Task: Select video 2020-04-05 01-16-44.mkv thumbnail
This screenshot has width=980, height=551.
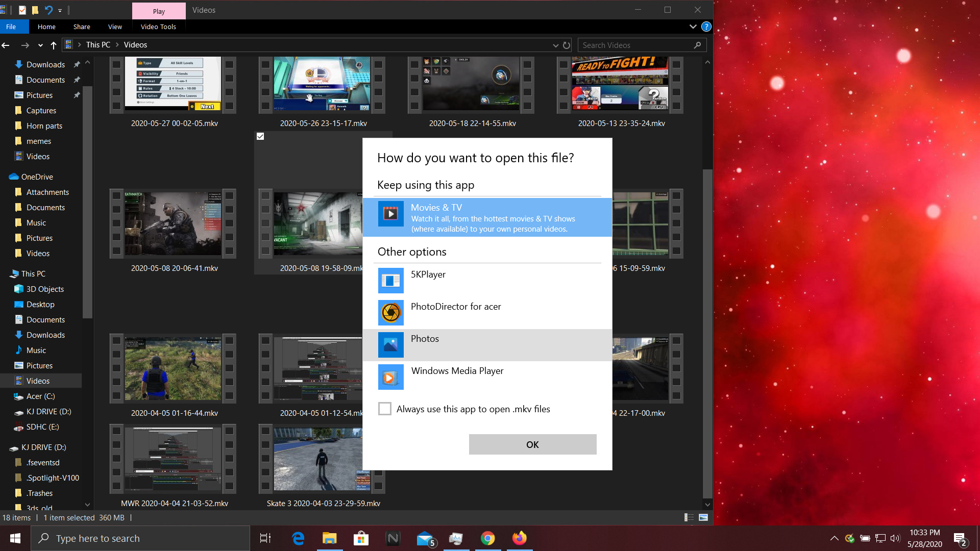Action: click(173, 368)
